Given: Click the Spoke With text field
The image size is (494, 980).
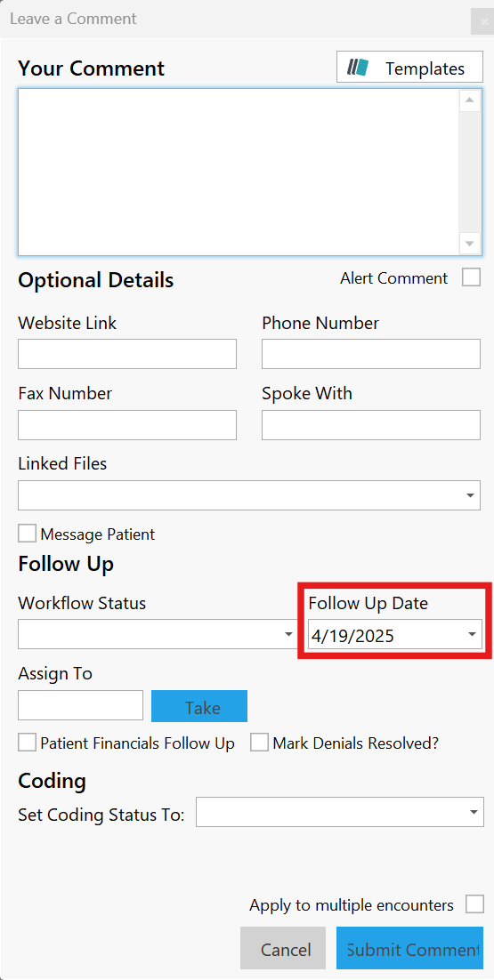Looking at the screenshot, I should 371,425.
